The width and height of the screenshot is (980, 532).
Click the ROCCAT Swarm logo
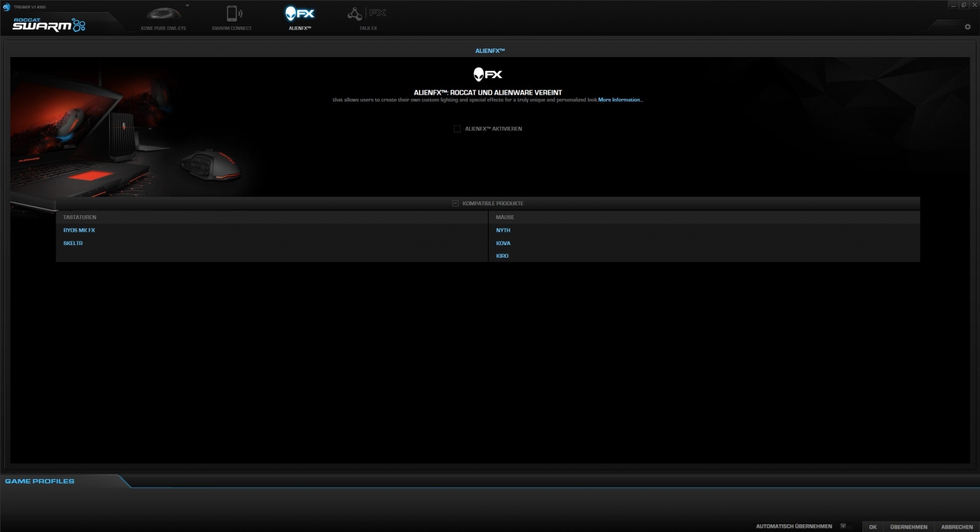tap(49, 25)
